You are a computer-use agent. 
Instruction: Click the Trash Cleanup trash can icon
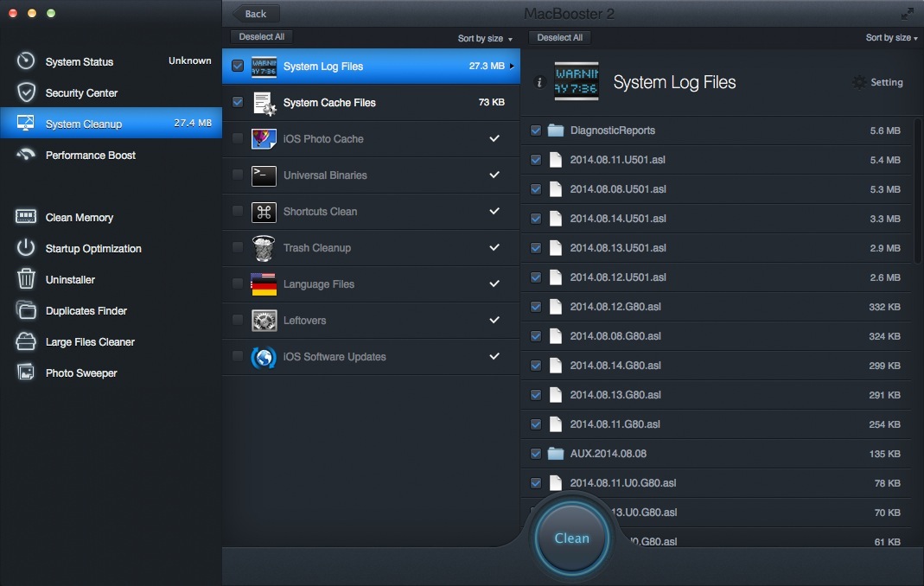coord(264,248)
